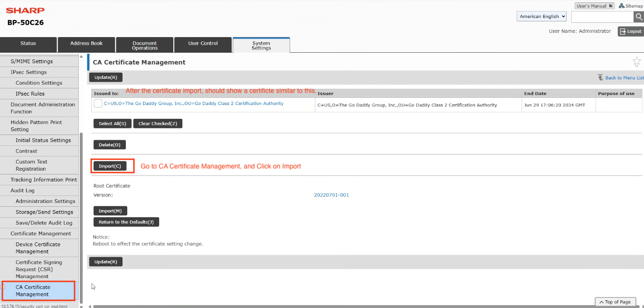Click the Clear Checked(Z) button
This screenshot has width=644, height=308.
coord(158,124)
